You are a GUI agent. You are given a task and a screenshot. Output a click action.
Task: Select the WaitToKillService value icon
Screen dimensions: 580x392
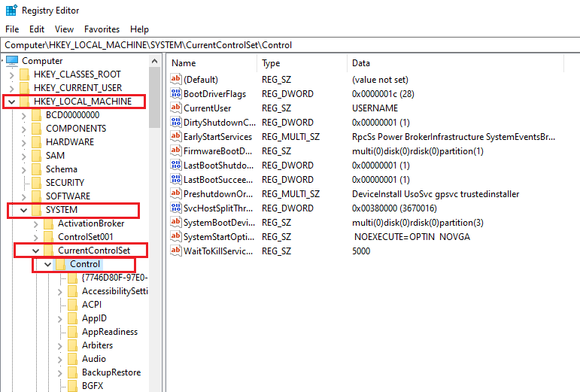pyautogui.click(x=176, y=251)
